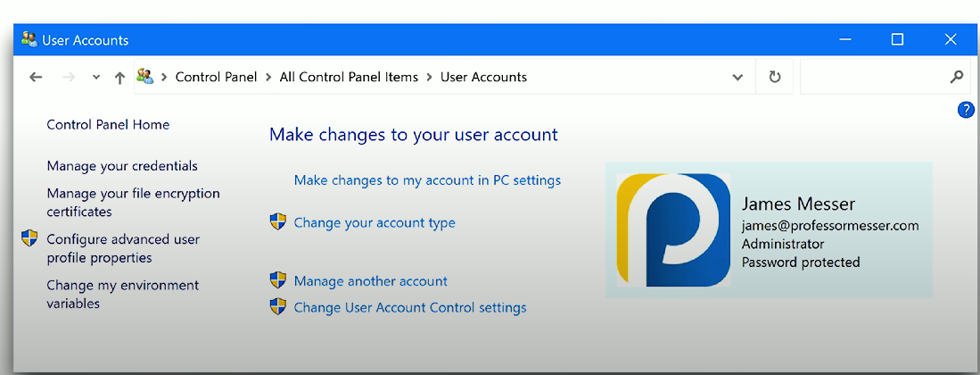Click the search magnifier icon
The height and width of the screenshot is (375, 980).
point(956,77)
